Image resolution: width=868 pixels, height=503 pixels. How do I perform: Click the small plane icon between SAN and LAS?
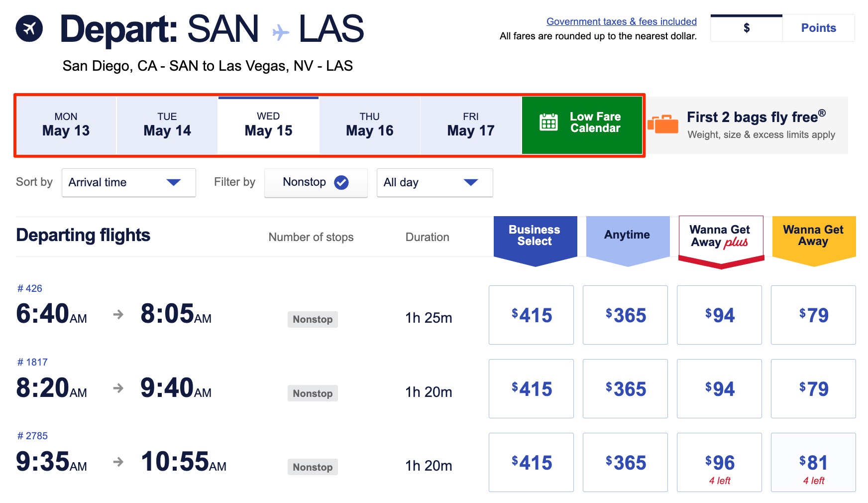click(x=279, y=31)
